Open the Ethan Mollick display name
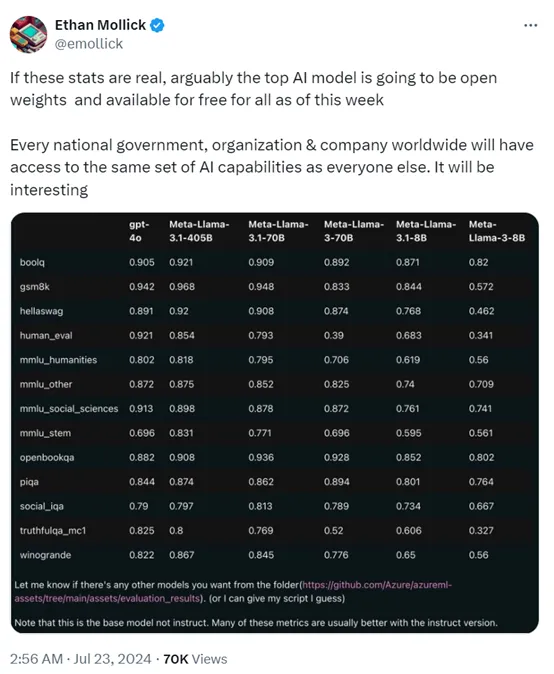The image size is (554, 674). (x=100, y=25)
